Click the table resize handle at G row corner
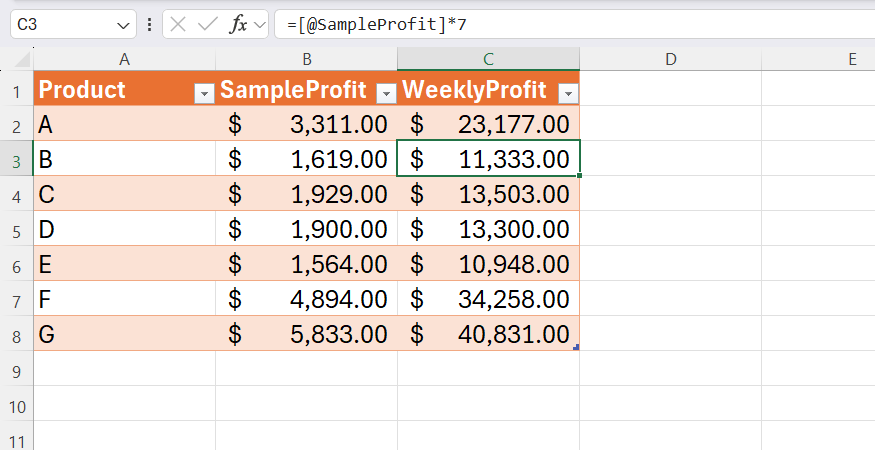Screen dimensions: 875x450 point(576,347)
